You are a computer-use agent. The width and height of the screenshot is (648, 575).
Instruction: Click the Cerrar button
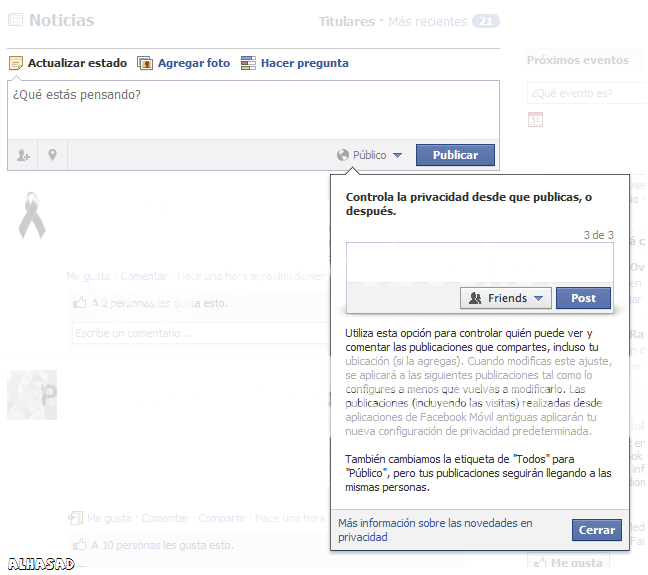597,530
